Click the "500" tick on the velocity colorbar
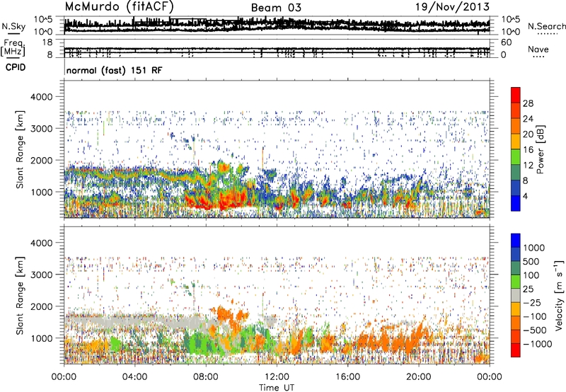Image resolution: width=566 pixels, height=392 pixels. (531, 261)
